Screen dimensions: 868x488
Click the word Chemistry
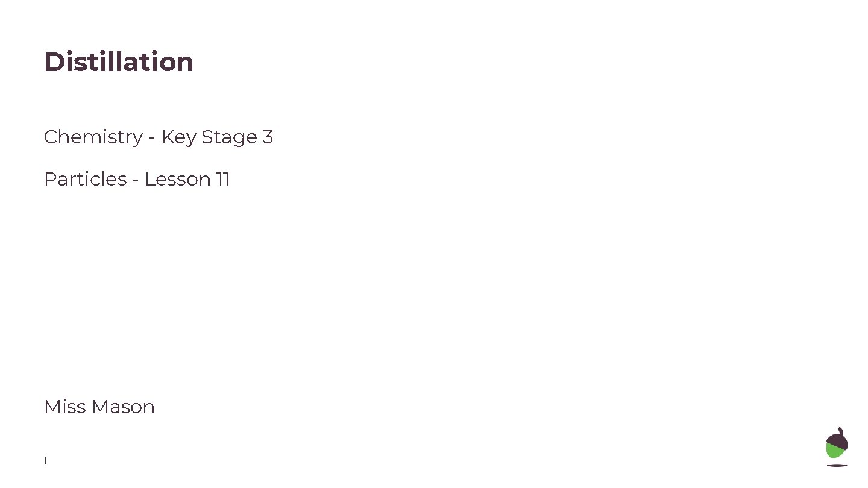[93, 137]
